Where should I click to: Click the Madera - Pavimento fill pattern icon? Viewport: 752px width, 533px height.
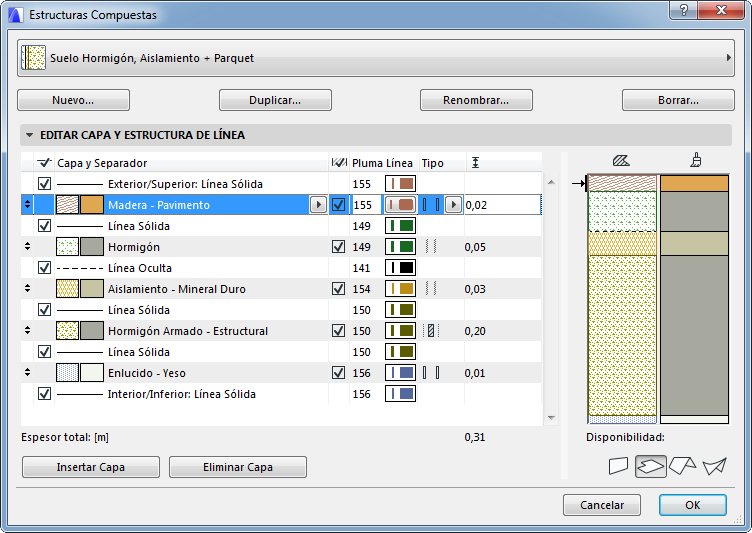(x=67, y=205)
